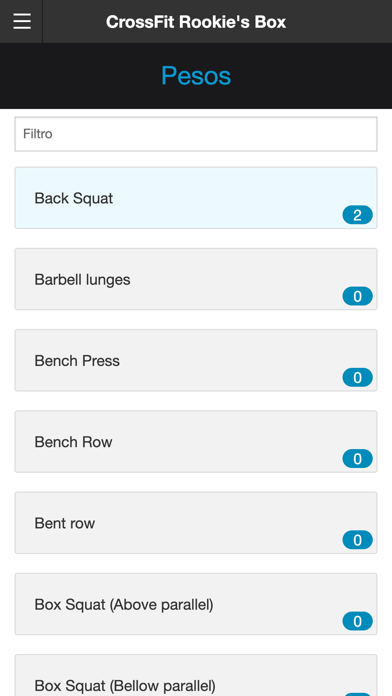Click the Back Squat count badge 2
The height and width of the screenshot is (696, 392).
tap(357, 215)
